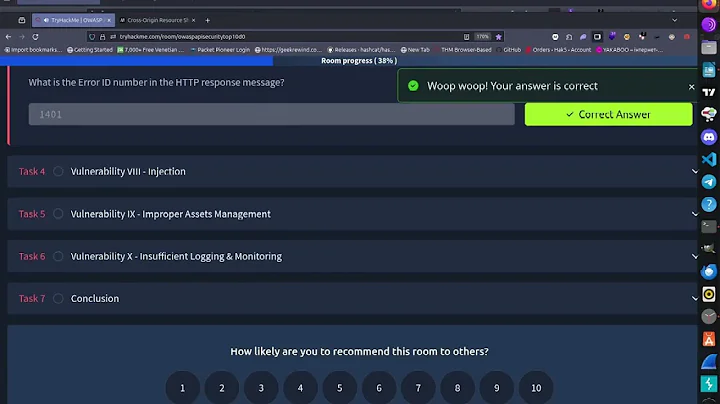Rate the room 5
The height and width of the screenshot is (404, 720).
340,388
